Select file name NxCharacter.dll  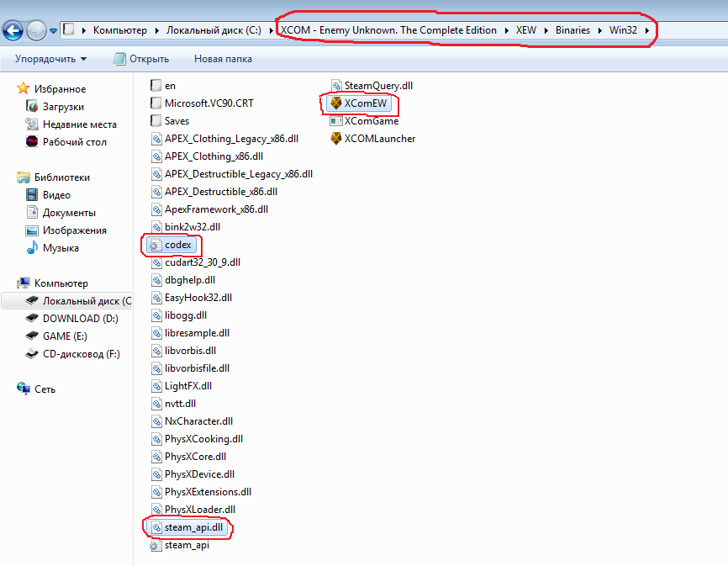coord(198,421)
